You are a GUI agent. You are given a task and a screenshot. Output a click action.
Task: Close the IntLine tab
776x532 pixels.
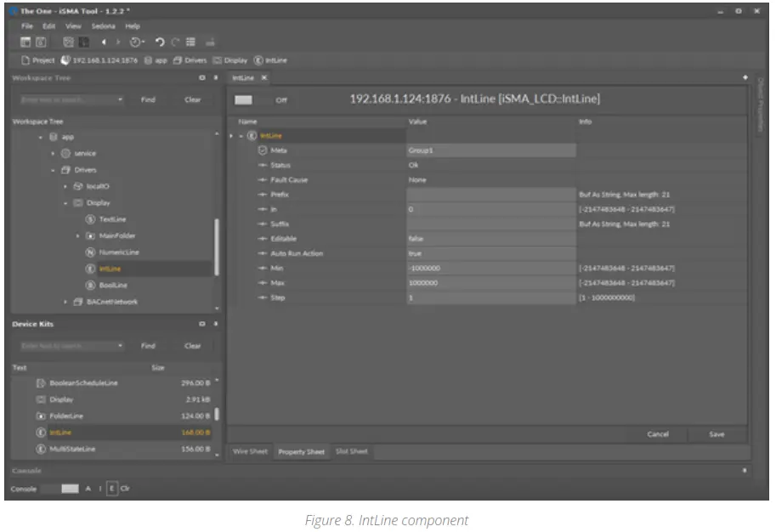click(264, 77)
